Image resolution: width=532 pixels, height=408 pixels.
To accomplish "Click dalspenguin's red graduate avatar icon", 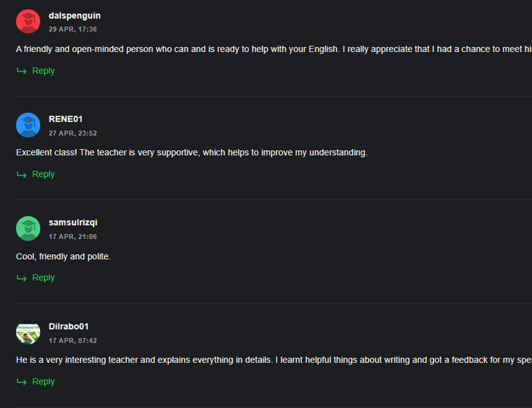I will 28,21.
